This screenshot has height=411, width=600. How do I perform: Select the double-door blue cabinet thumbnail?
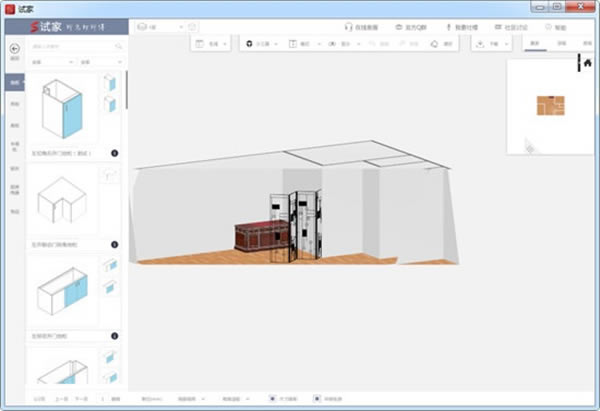tap(62, 294)
